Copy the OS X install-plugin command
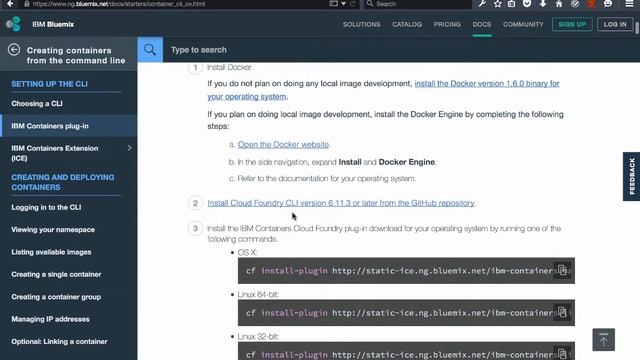This screenshot has width=640, height=360. 562,270
